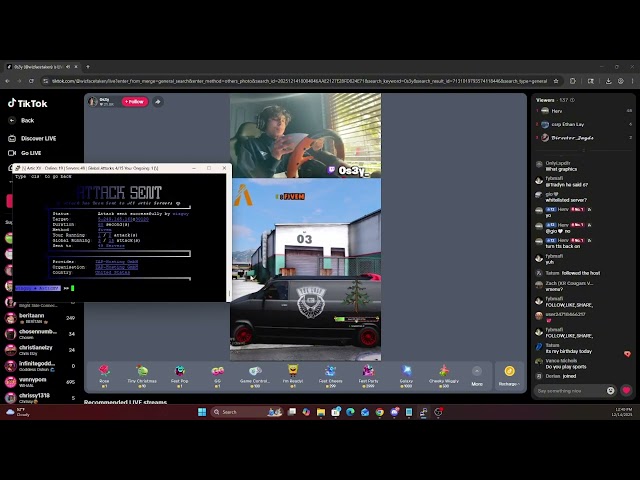Open browser extensions icon
Image resolution: width=640 pixels, height=480 pixels.
click(x=573, y=81)
